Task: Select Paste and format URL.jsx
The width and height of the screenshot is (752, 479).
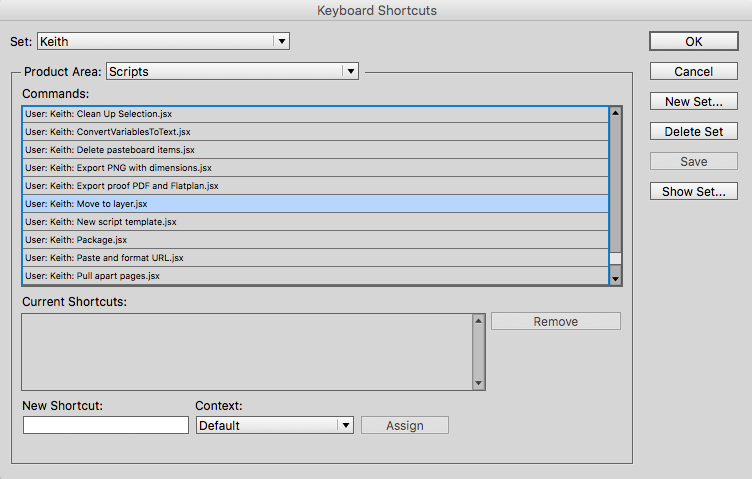Action: pos(316,258)
